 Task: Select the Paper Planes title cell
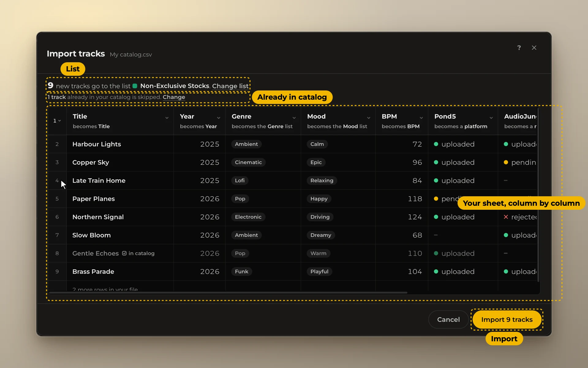(120, 199)
